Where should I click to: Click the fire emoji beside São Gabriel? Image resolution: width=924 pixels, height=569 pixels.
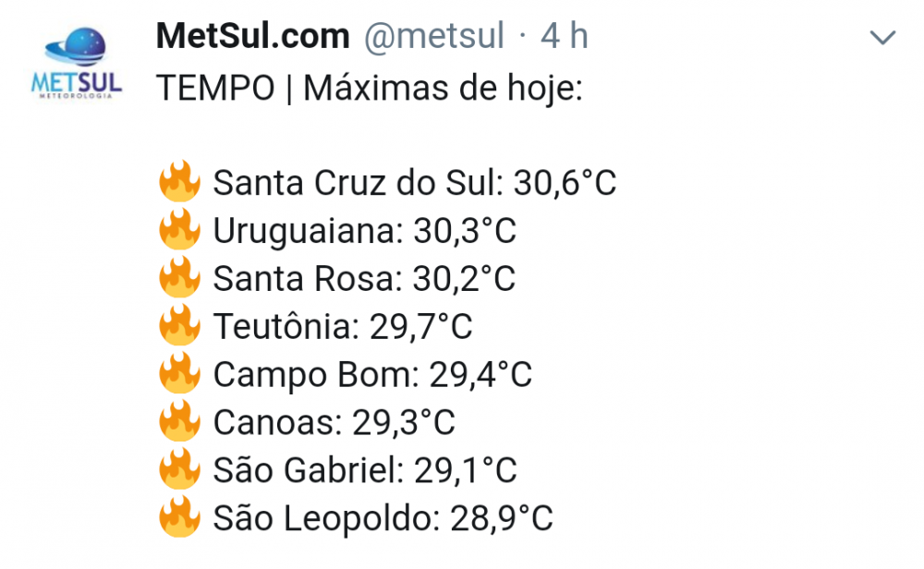(179, 470)
